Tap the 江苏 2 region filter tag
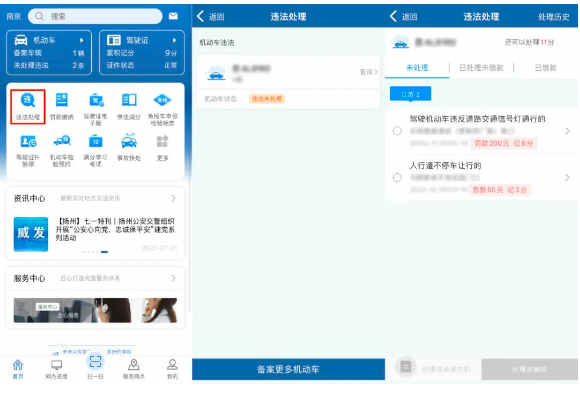The image size is (580, 417). pos(410,94)
